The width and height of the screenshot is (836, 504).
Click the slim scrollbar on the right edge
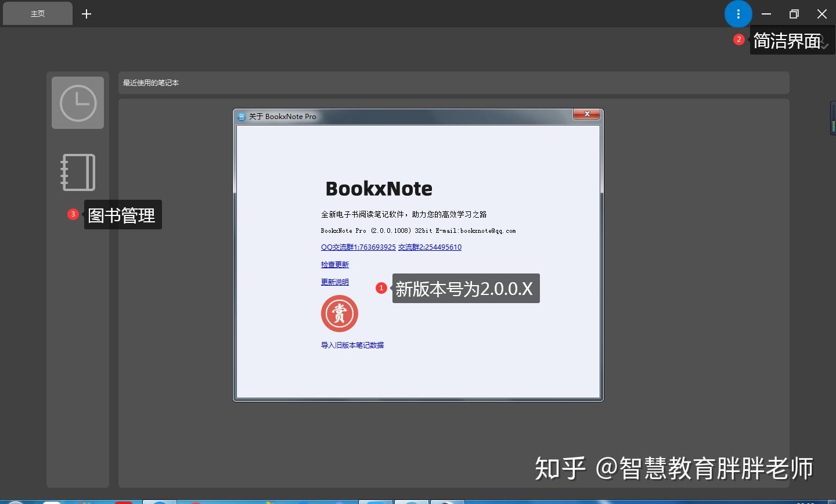coord(834,118)
